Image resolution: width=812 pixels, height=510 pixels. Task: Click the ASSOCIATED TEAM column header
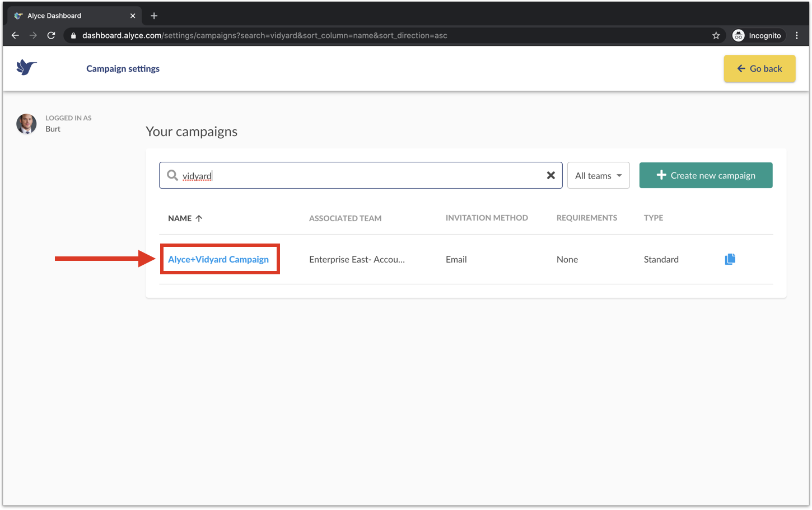345,218
